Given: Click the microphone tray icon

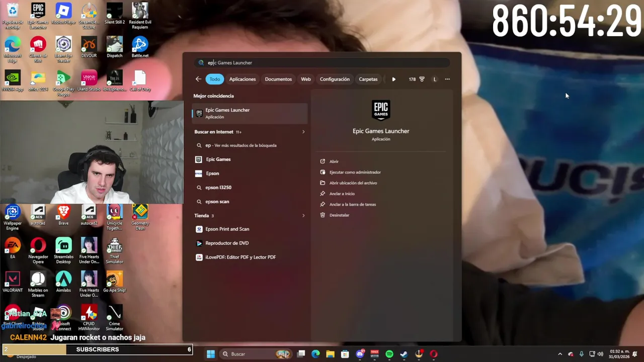Looking at the screenshot, I should click(x=582, y=354).
